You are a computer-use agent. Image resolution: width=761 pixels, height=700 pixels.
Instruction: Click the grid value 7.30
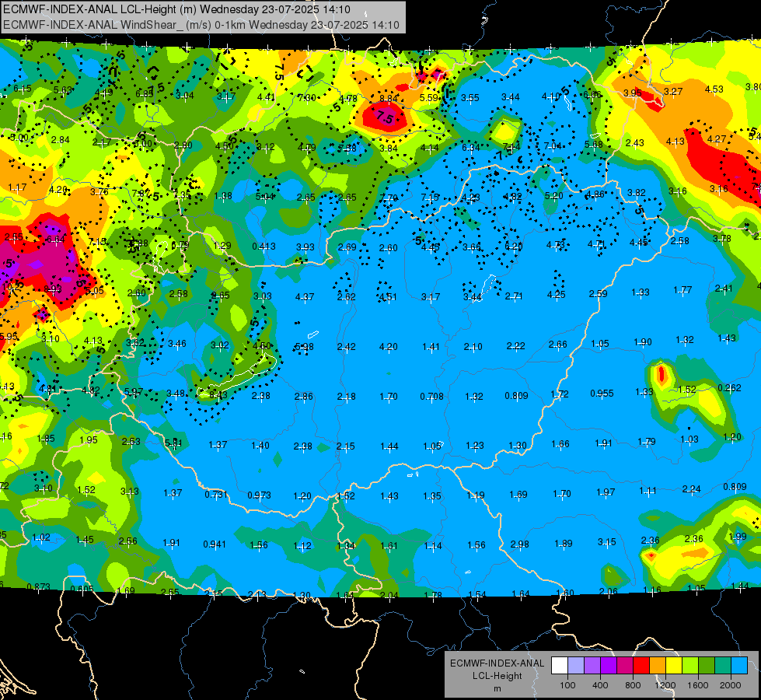tap(307, 98)
